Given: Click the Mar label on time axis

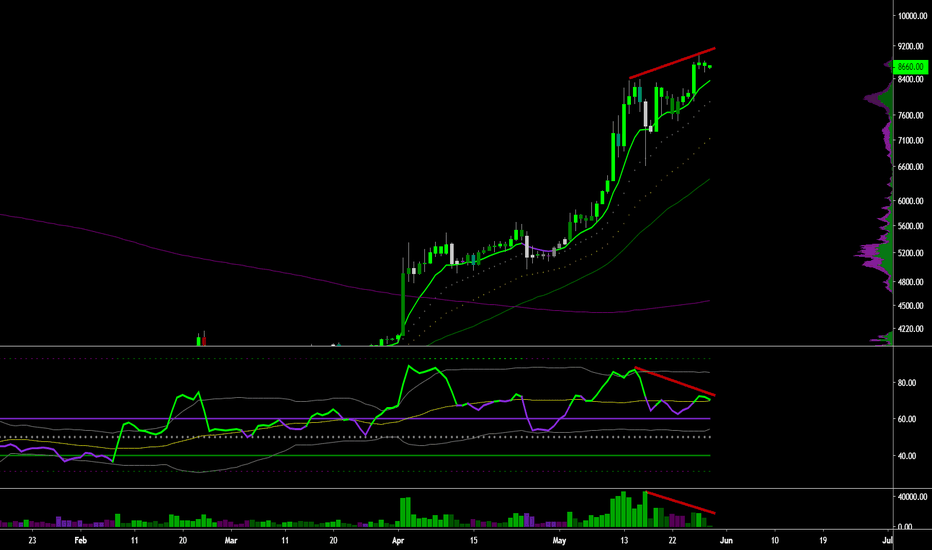Looking at the screenshot, I should [x=231, y=540].
